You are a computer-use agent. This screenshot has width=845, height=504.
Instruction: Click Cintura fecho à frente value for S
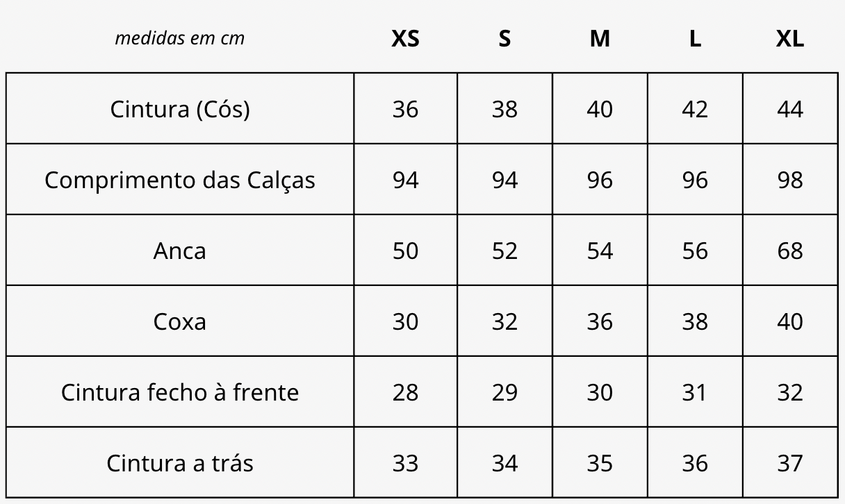pos(504,392)
